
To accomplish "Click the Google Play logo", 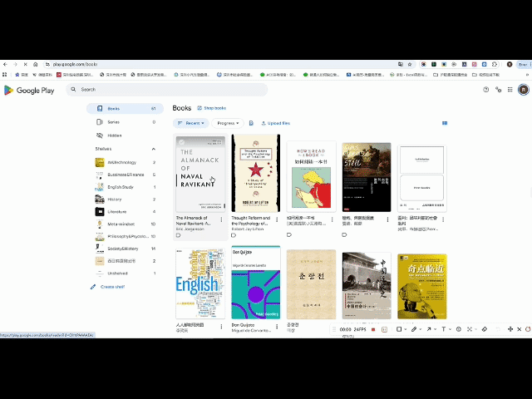I will (x=29, y=91).
